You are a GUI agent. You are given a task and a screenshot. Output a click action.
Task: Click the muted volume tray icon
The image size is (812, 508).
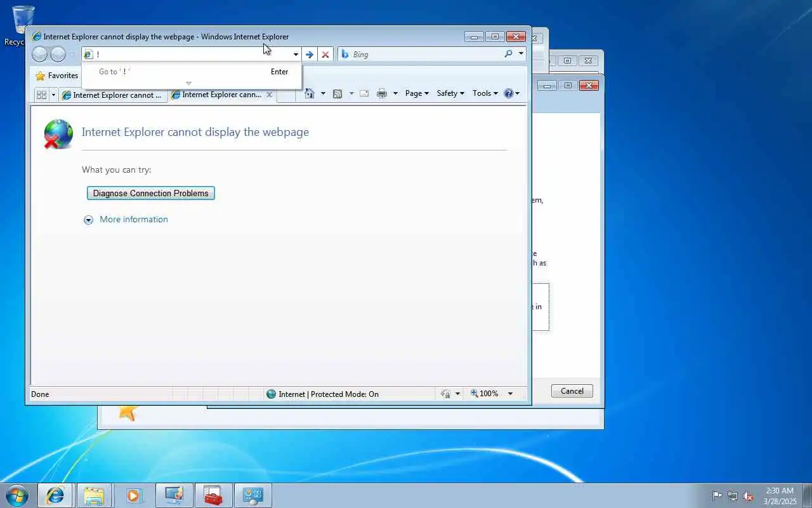click(x=749, y=496)
